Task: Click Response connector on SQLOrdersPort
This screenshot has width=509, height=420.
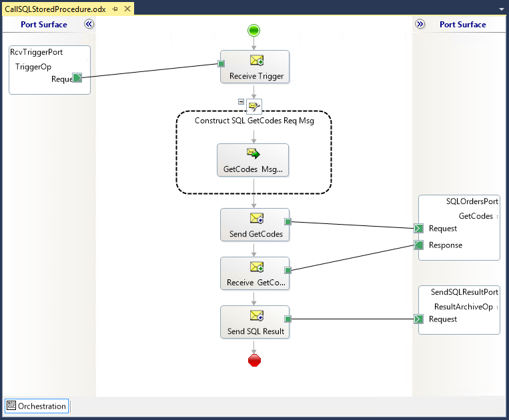Action: pyautogui.click(x=419, y=245)
